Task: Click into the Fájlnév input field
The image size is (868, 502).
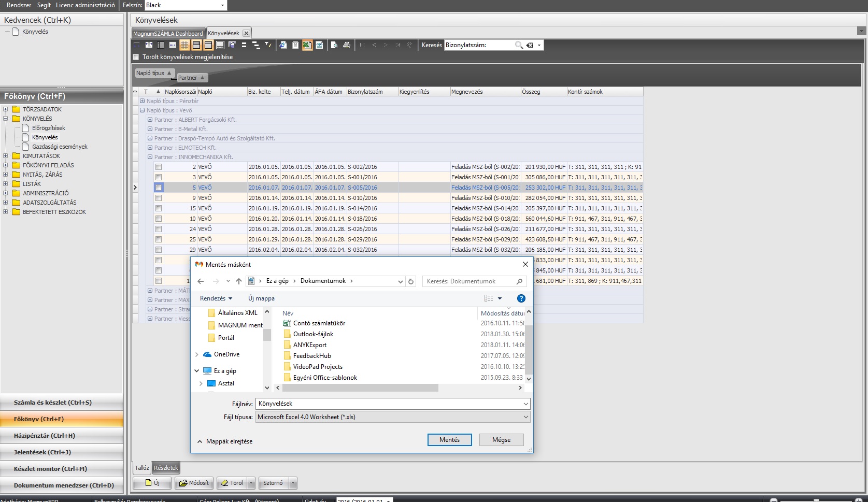Action: [x=389, y=404]
